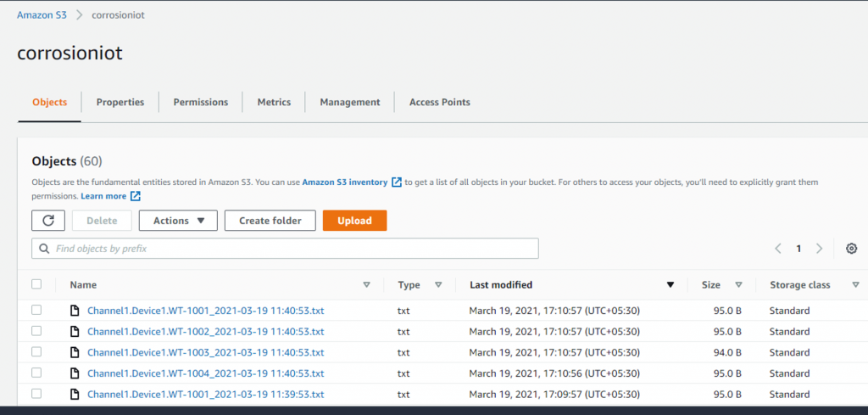This screenshot has width=868, height=415.
Task: Click the external link icon after Amazon S3 inventory
Action: (397, 182)
